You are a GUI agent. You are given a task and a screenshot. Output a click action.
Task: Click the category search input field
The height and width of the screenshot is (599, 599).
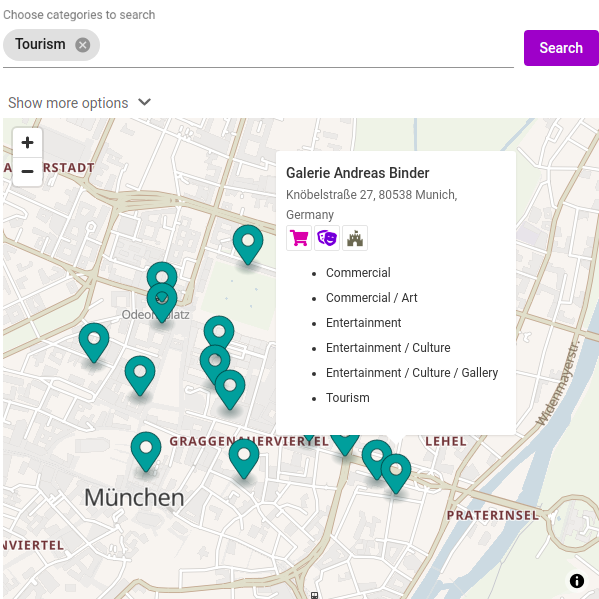point(306,45)
